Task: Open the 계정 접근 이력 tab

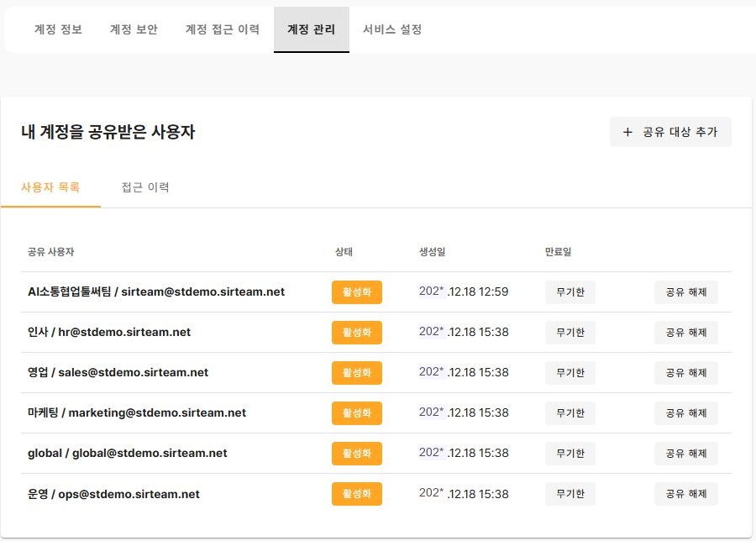Action: tap(223, 29)
